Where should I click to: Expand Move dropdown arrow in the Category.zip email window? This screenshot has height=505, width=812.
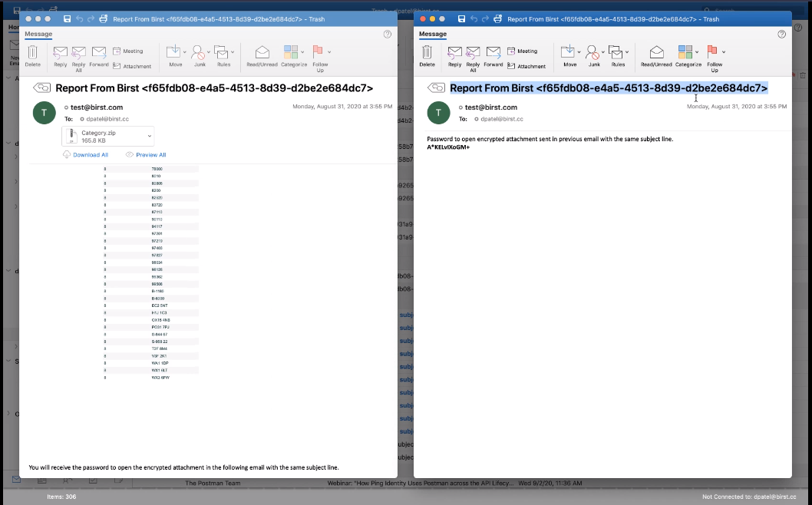[x=184, y=52]
